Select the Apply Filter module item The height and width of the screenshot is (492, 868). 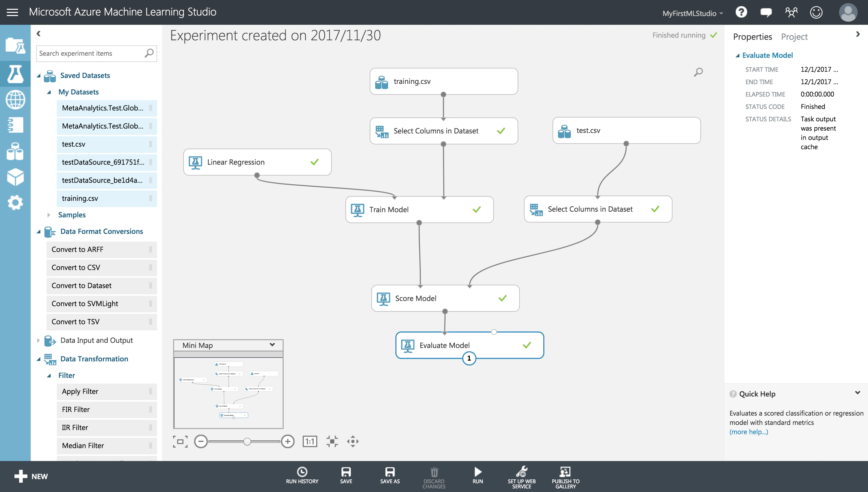point(107,392)
